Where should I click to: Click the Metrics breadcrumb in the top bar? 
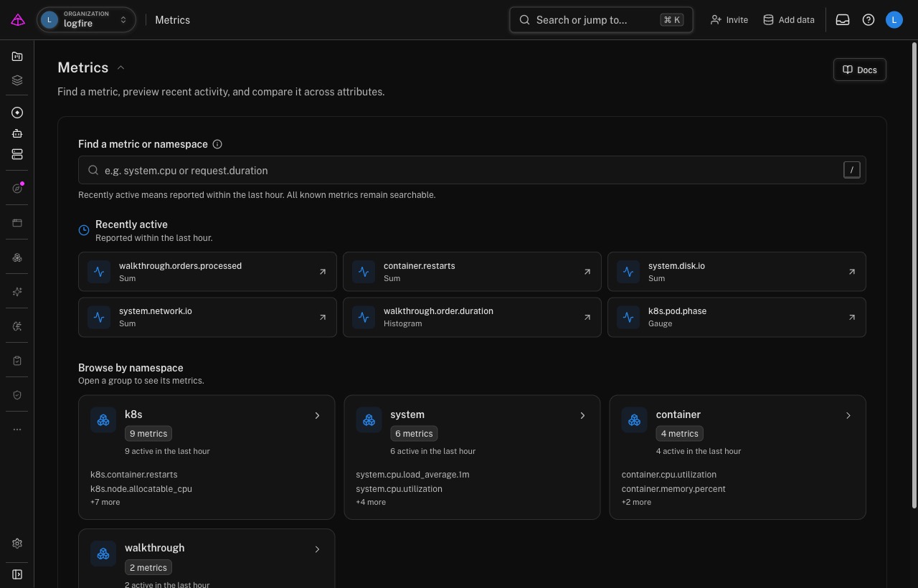click(x=172, y=20)
